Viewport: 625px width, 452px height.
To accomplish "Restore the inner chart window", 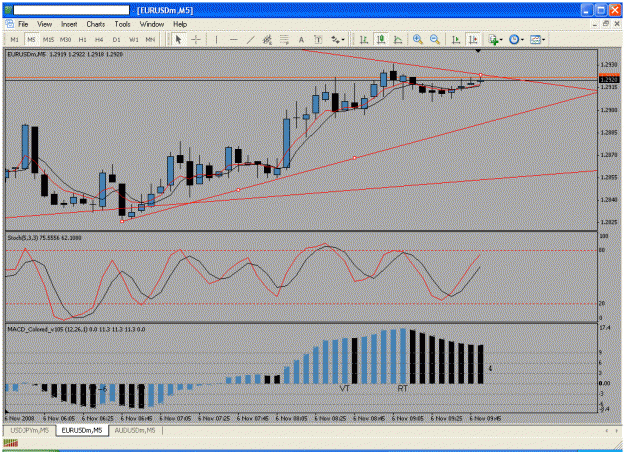I will point(605,24).
